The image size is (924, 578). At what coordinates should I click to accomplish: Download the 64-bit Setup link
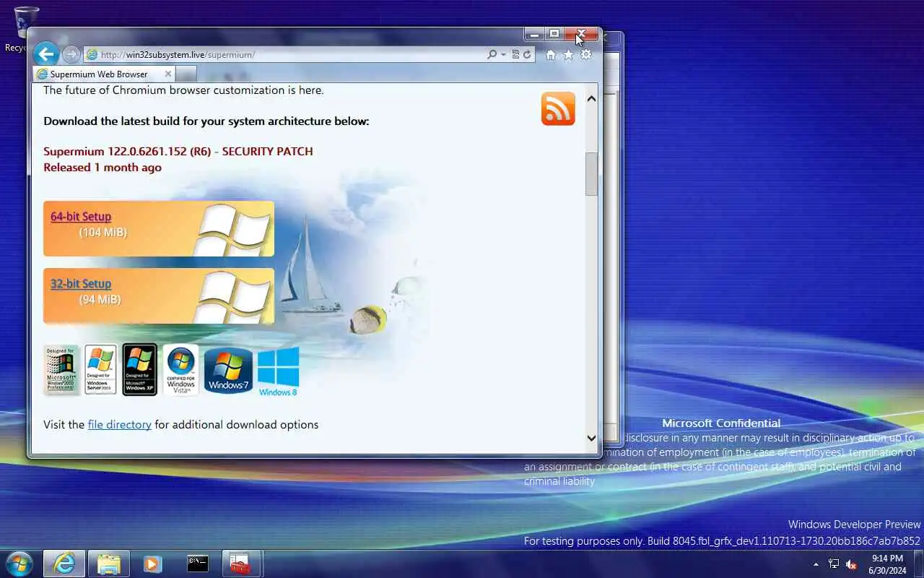(x=81, y=216)
